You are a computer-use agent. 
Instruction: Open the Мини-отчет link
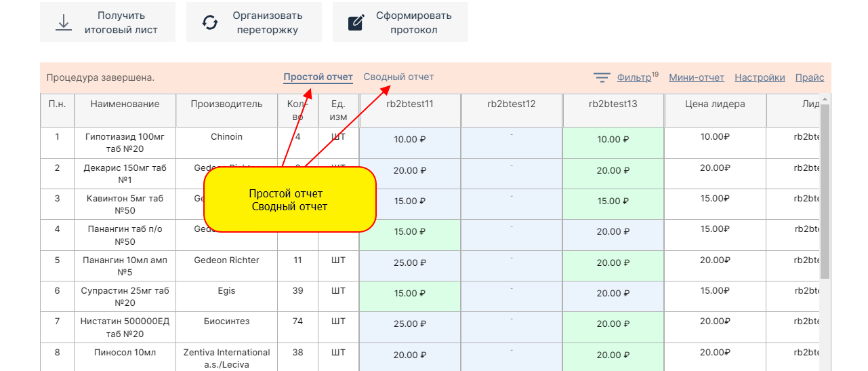(x=696, y=77)
